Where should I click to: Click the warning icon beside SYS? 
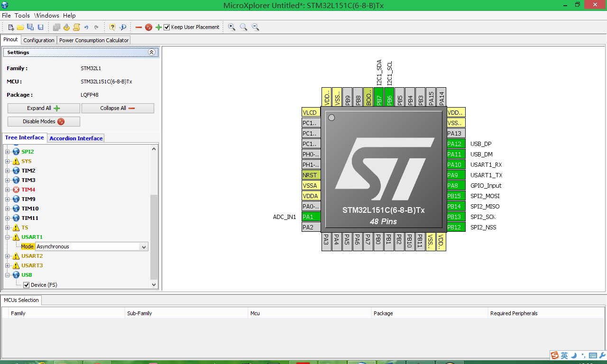(16, 161)
